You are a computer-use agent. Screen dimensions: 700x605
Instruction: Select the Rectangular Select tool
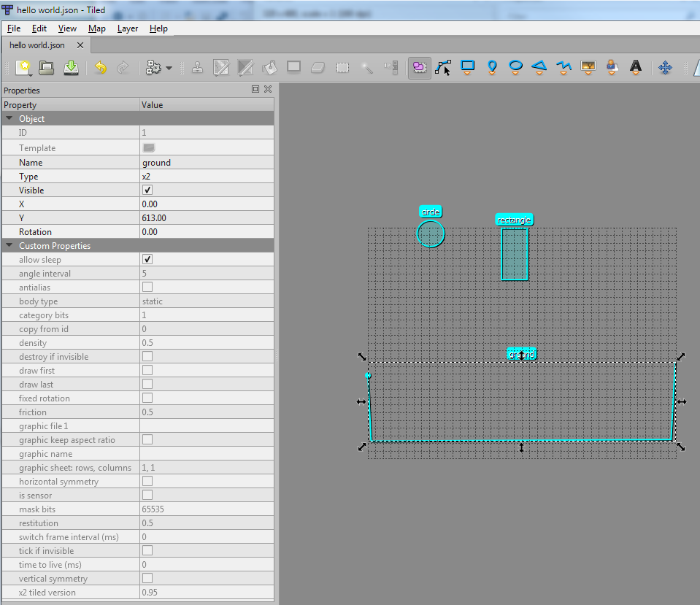coord(342,68)
